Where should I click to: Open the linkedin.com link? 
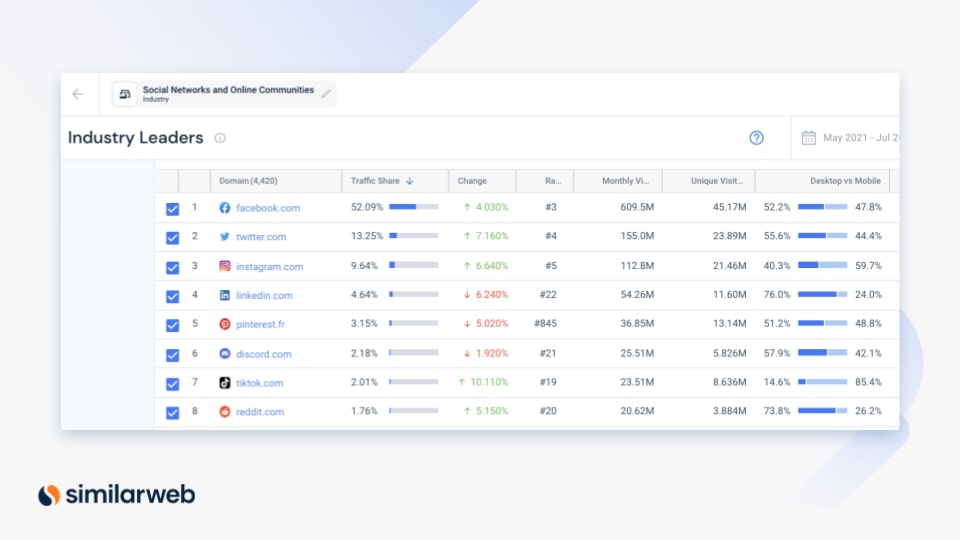(264, 295)
